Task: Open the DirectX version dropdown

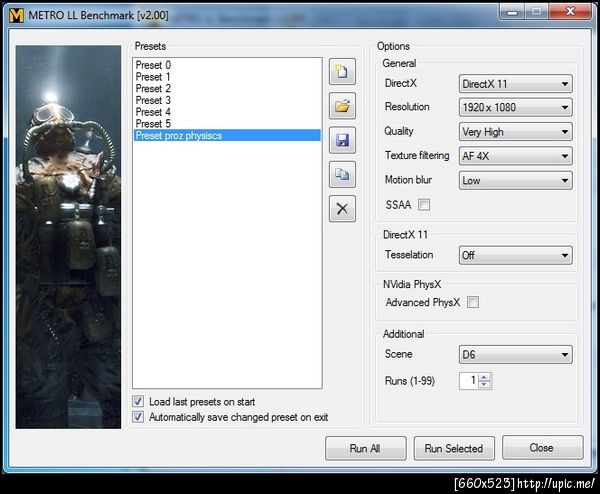Action: tap(515, 84)
